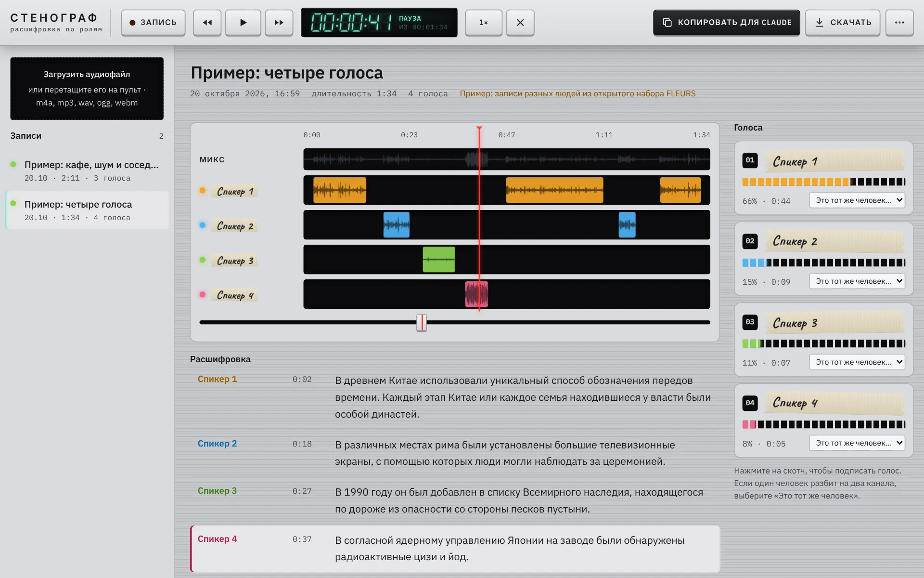The height and width of the screenshot is (578, 924).
Task: Open Это тот же человек dropdown for voice 01
Action: tap(857, 200)
